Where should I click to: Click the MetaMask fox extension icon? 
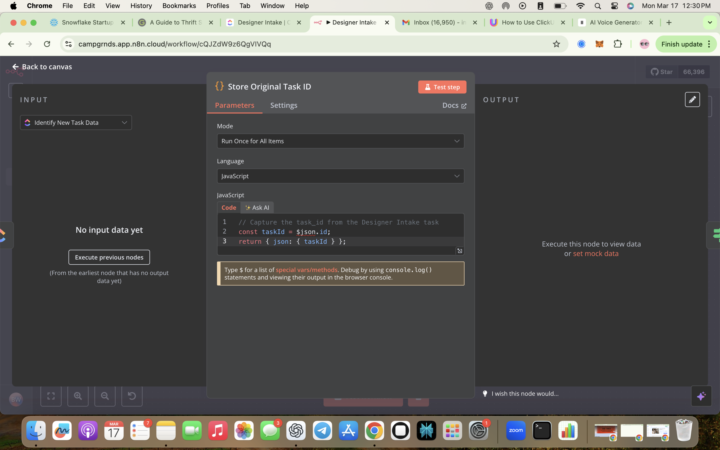(x=599, y=44)
